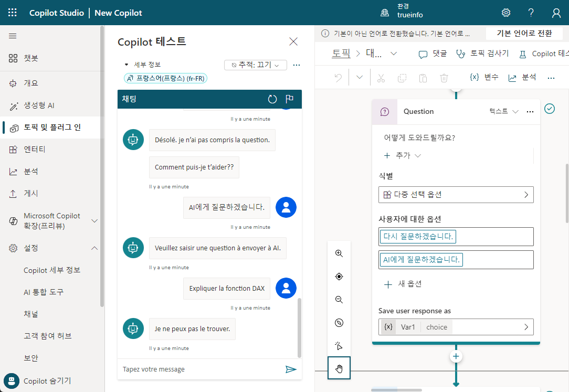
Task: Choose the hand pan tool
Action: [x=339, y=368]
